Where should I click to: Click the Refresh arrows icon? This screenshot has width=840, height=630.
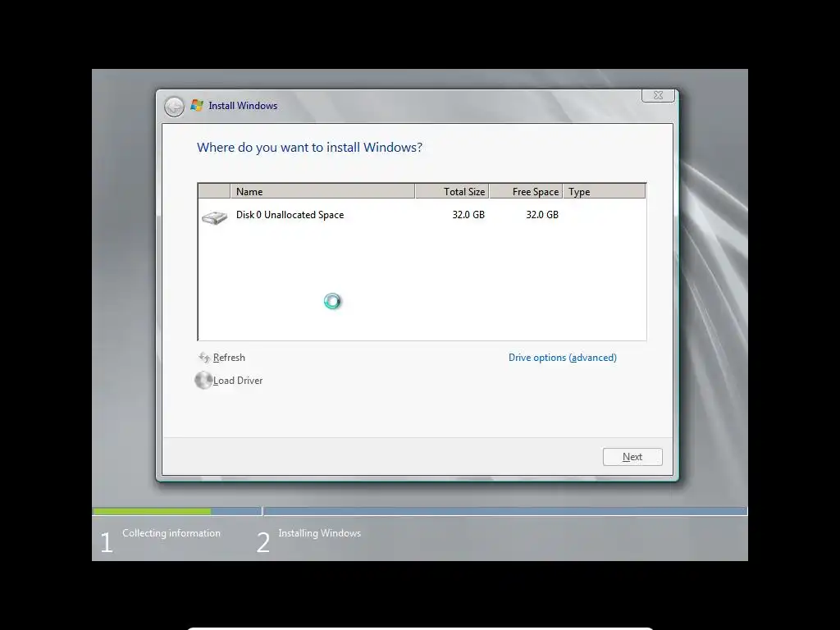point(204,358)
